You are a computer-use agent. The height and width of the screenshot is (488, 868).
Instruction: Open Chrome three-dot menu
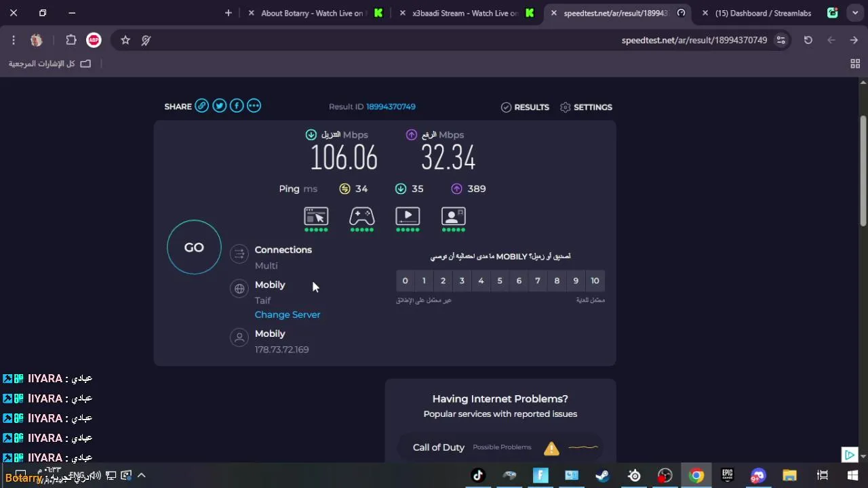click(14, 40)
